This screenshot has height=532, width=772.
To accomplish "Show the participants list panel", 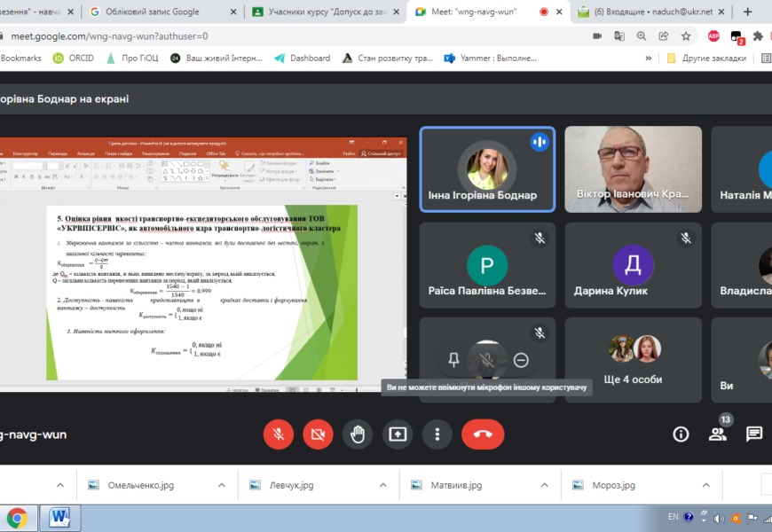I will click(x=717, y=434).
